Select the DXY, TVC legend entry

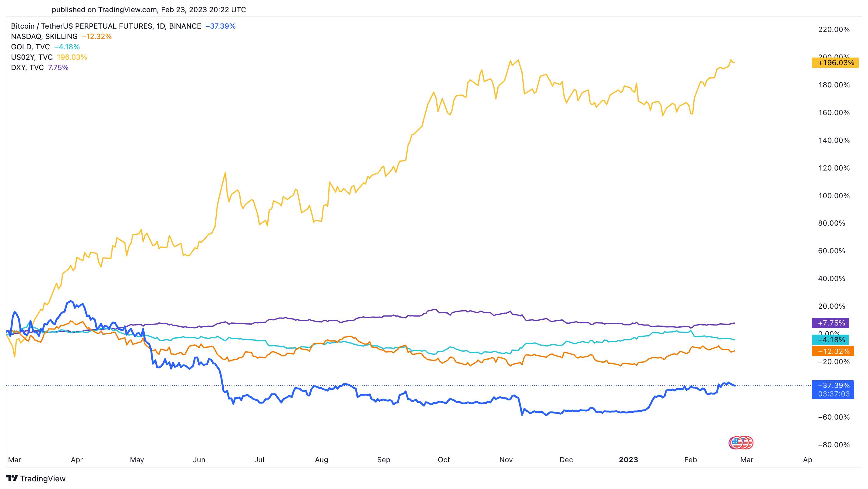(27, 68)
